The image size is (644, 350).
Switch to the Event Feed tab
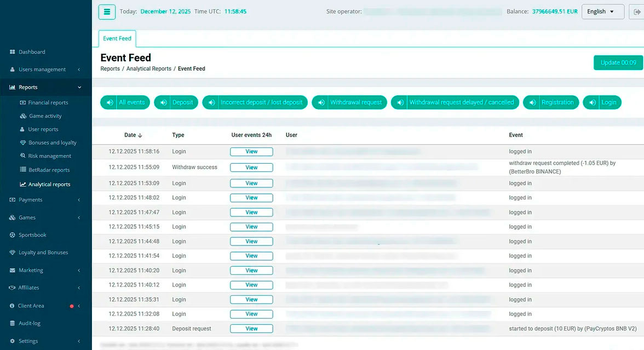point(117,38)
